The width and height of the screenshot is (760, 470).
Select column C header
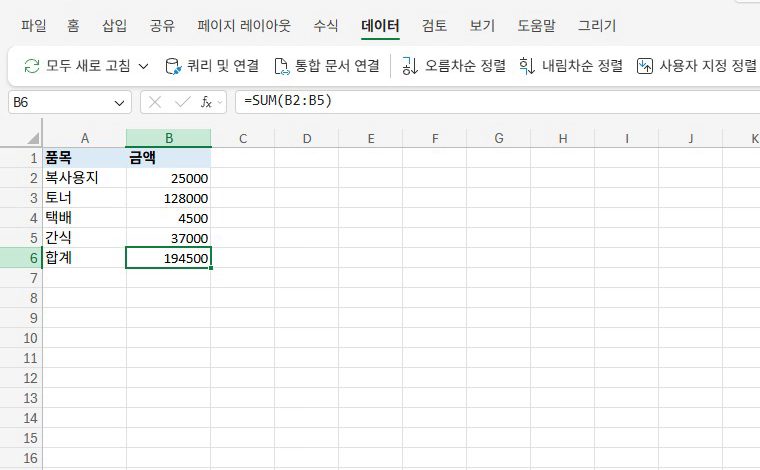click(x=243, y=139)
